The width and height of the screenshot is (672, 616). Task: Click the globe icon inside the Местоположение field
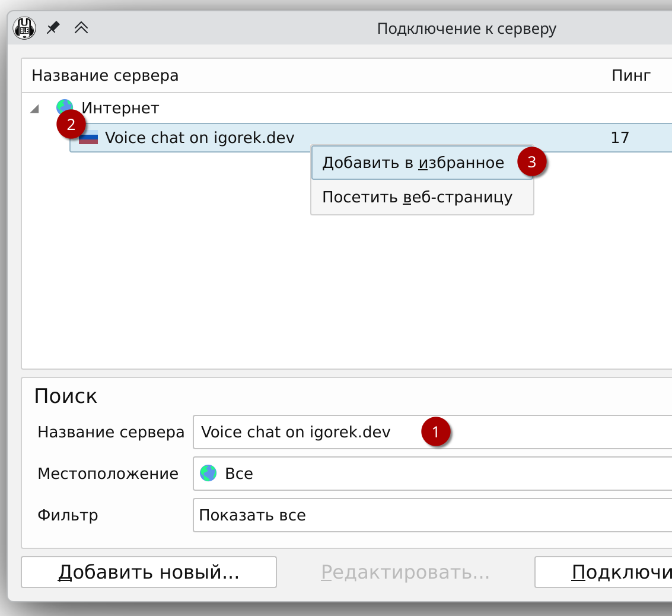(x=208, y=473)
